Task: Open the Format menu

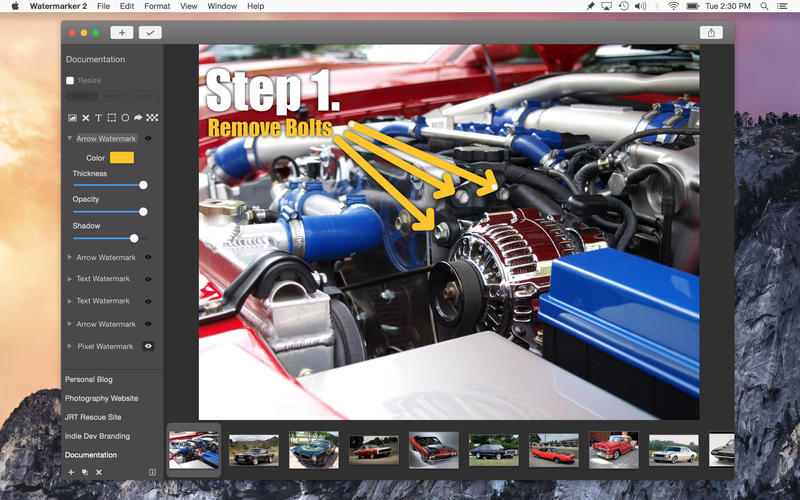Action: coord(157,6)
